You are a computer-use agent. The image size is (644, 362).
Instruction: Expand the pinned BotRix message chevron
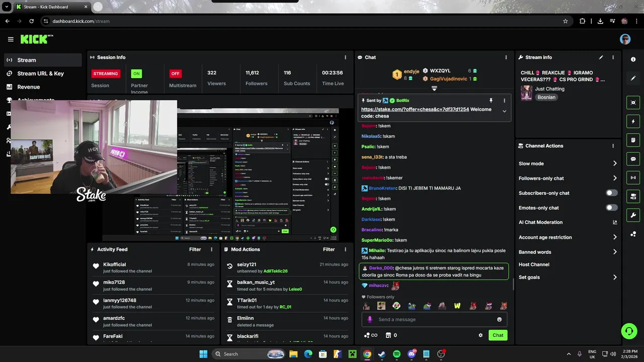[504, 111]
